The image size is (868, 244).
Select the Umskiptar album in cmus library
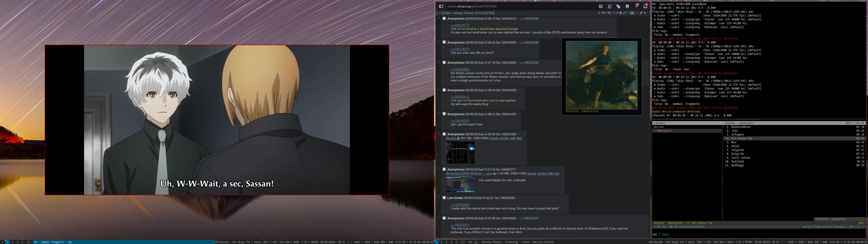tap(687, 131)
